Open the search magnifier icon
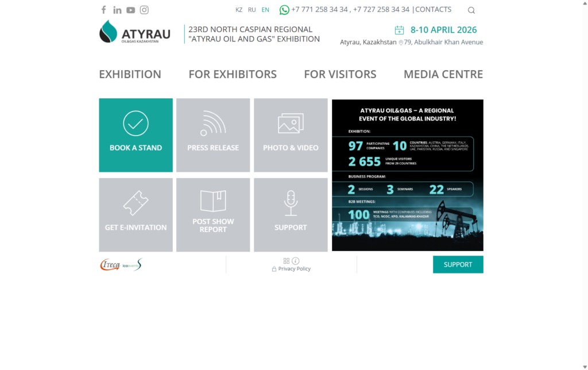Viewport: 588px width, 370px height. (x=471, y=10)
